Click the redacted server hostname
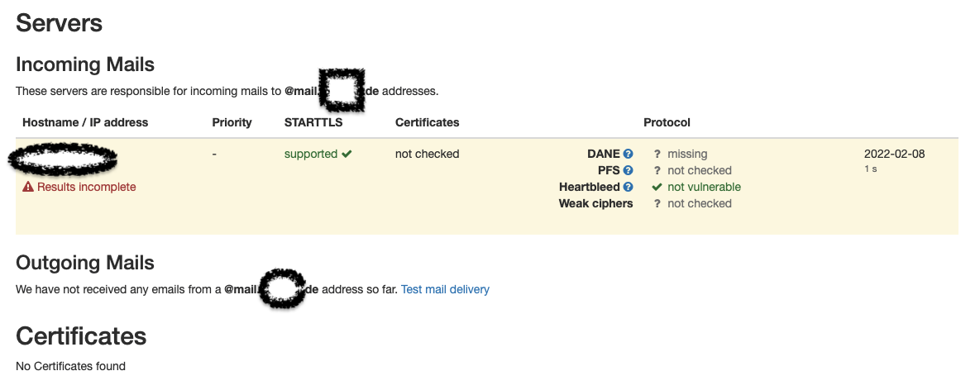 coord(63,158)
